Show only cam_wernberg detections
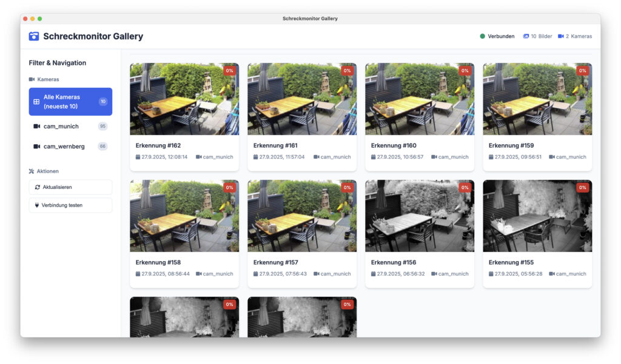 [x=63, y=147]
